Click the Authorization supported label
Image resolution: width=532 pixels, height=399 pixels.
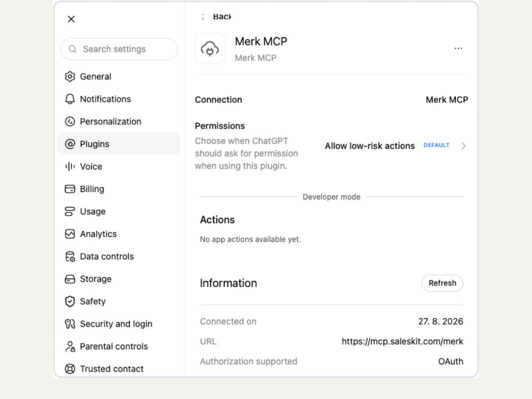[249, 361]
